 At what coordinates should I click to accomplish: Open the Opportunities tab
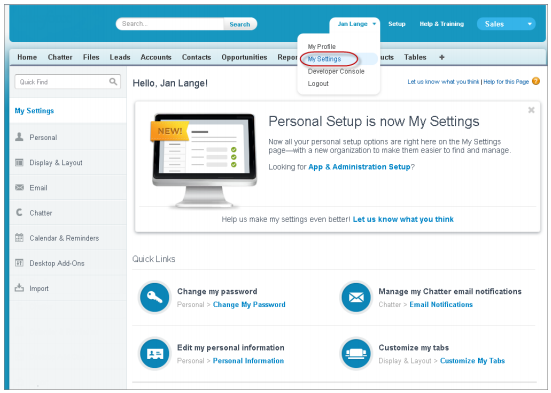tap(244, 57)
